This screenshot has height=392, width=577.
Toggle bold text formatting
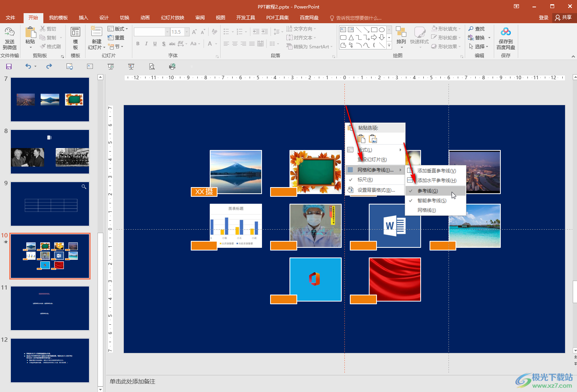(x=138, y=44)
